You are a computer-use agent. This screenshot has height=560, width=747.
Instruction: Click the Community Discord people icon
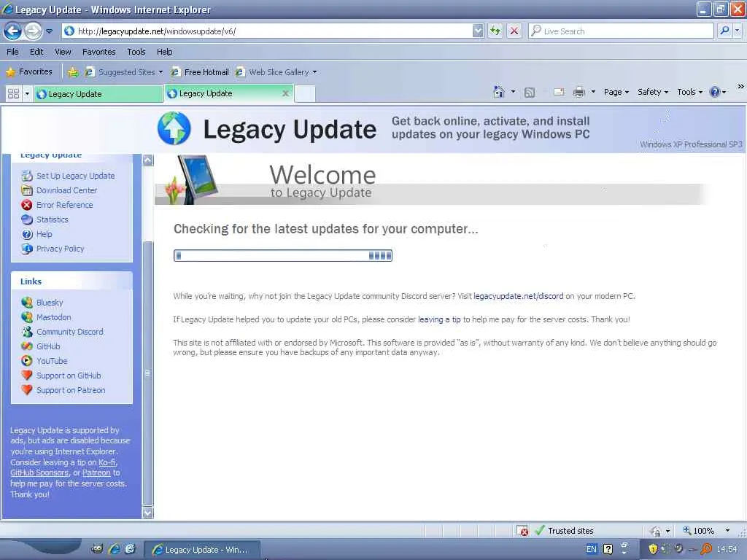coord(27,332)
